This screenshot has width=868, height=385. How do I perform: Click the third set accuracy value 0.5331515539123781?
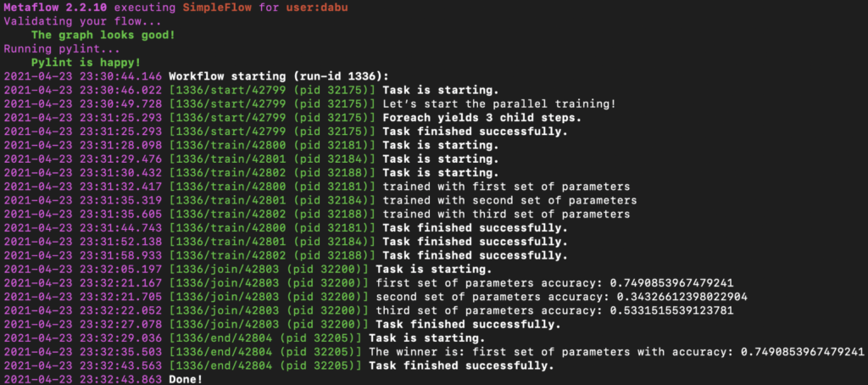[671, 310]
